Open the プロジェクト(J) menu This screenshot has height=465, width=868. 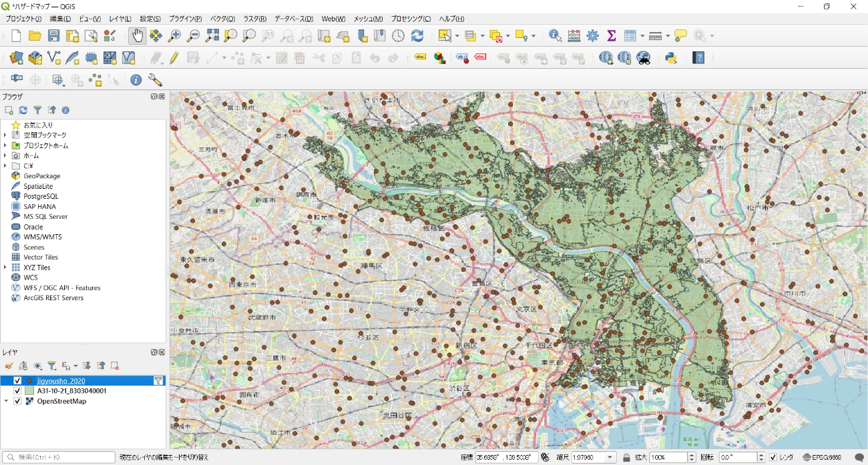coord(23,19)
